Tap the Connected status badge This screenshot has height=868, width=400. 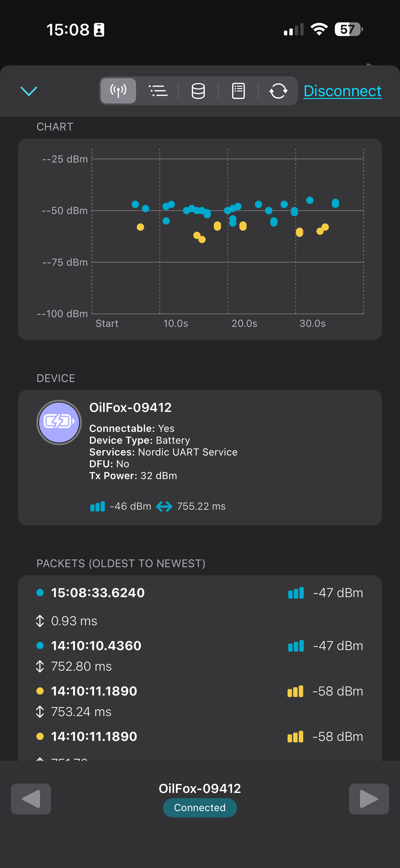[x=200, y=807]
